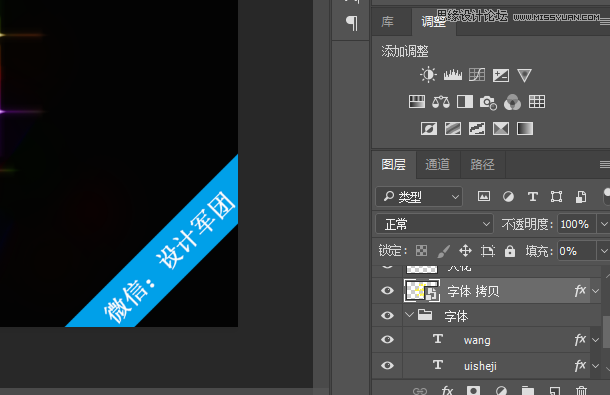Select the 字体 group name

point(456,316)
